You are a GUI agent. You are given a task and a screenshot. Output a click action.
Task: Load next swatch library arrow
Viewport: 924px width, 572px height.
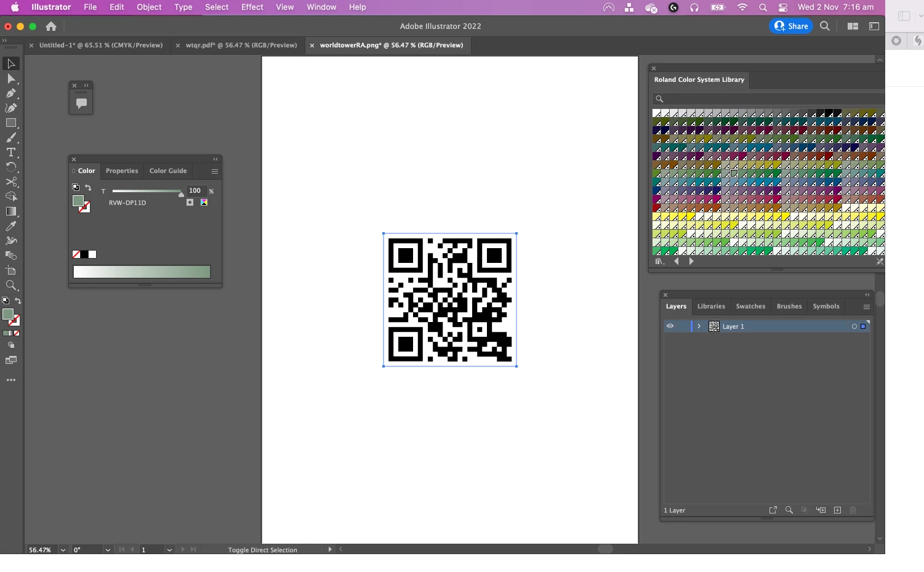(x=691, y=262)
